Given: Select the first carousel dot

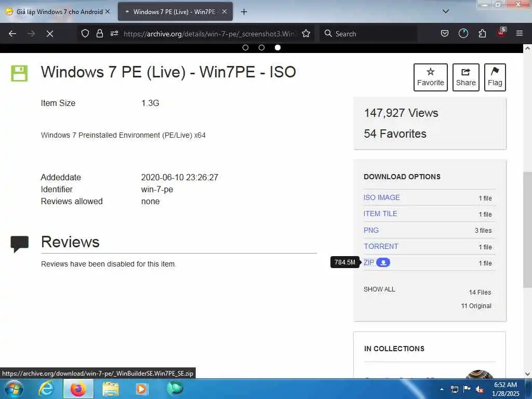Looking at the screenshot, I should pyautogui.click(x=245, y=47).
